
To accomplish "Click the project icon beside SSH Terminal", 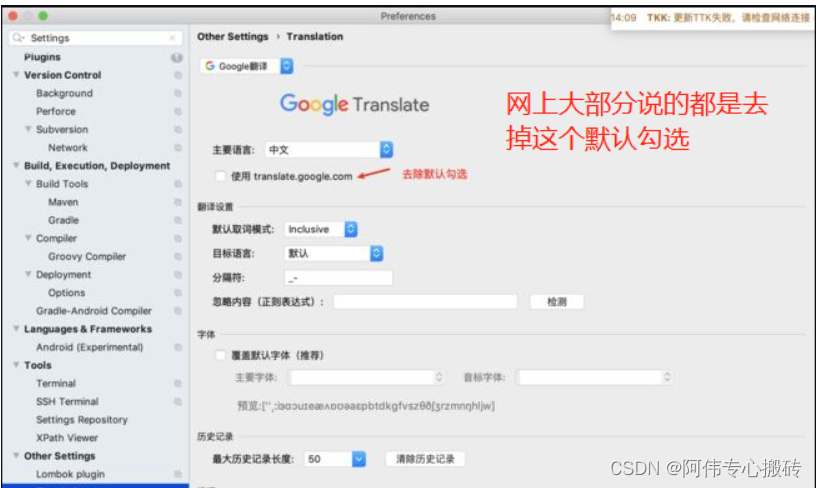I will click(178, 402).
